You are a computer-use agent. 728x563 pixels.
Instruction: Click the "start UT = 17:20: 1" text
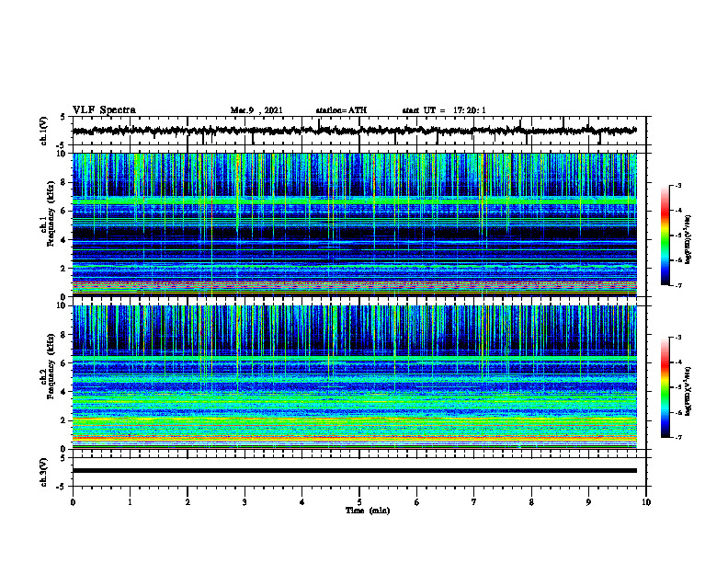(444, 110)
